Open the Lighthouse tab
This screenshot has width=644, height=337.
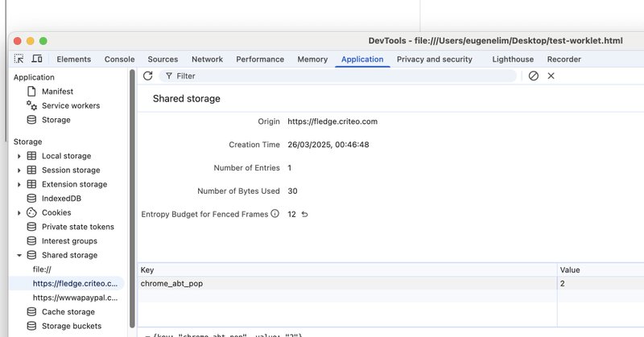[513, 59]
